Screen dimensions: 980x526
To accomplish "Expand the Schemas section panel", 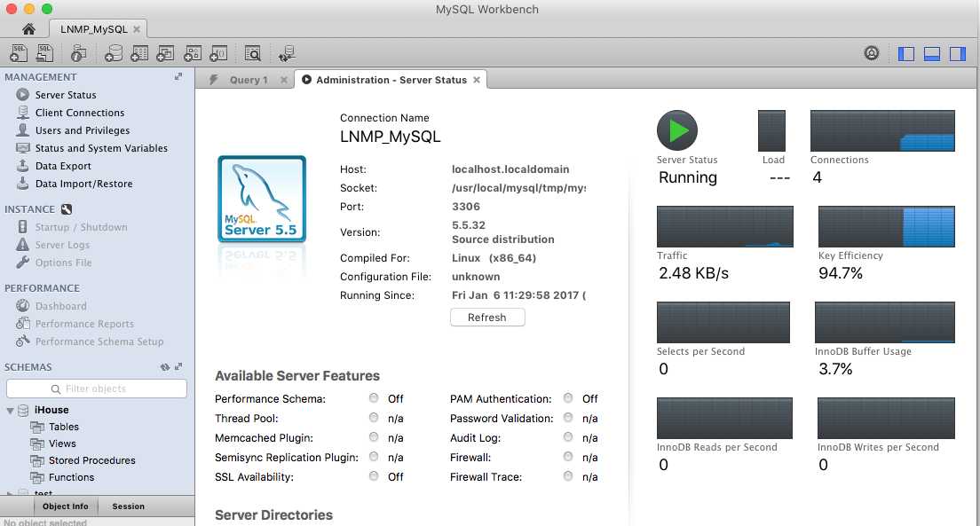I will click(178, 366).
